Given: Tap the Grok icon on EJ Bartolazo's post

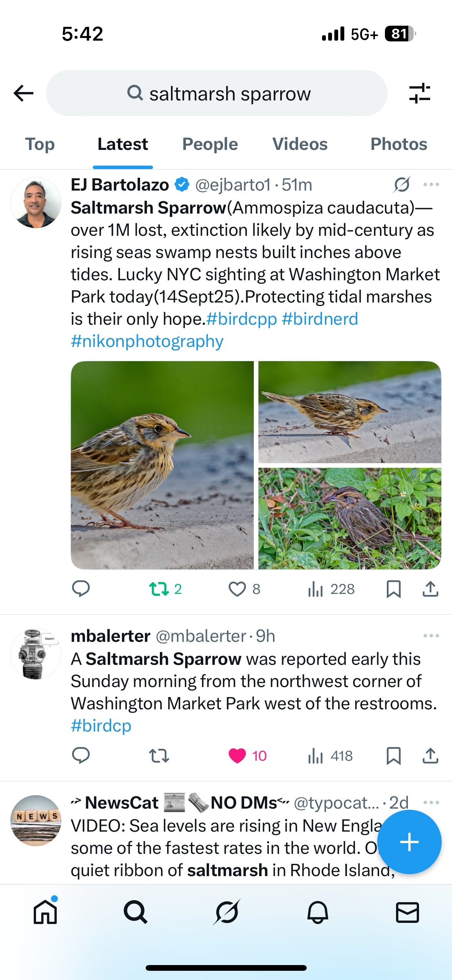Looking at the screenshot, I should (401, 185).
